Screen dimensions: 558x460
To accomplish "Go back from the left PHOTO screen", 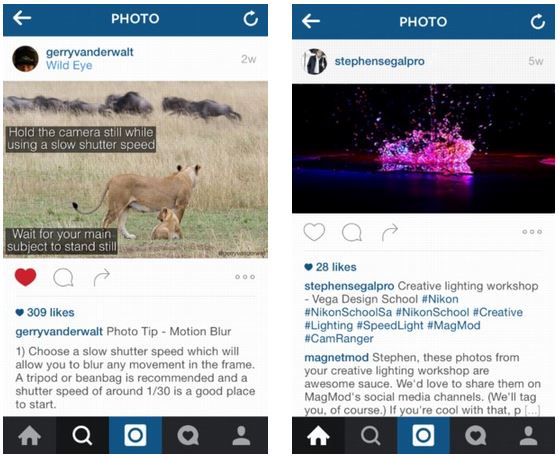I will pyautogui.click(x=22, y=18).
